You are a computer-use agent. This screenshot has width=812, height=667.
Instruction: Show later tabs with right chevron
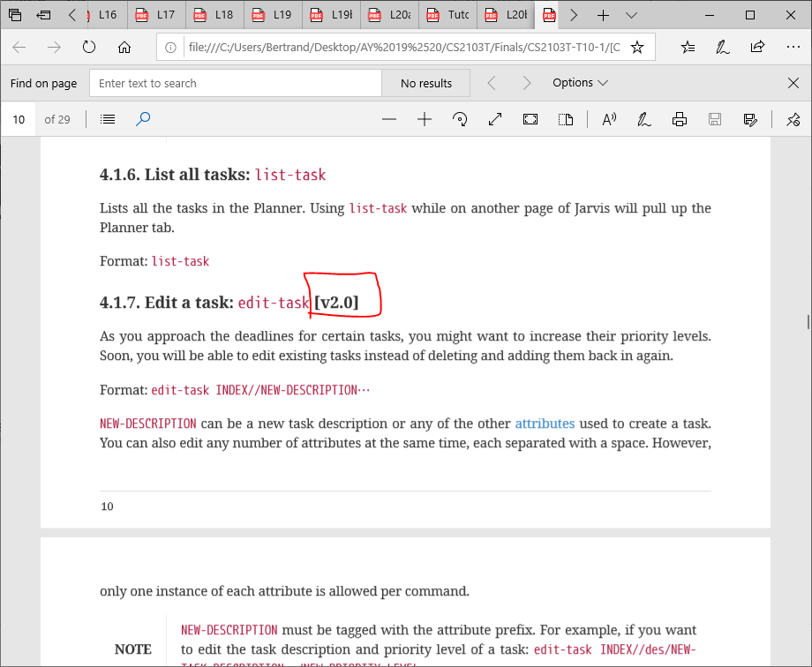(574, 15)
